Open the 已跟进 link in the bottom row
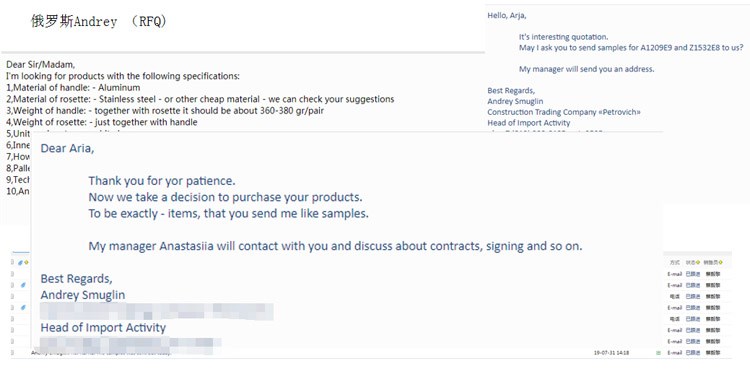750x369 pixels. 693,353
